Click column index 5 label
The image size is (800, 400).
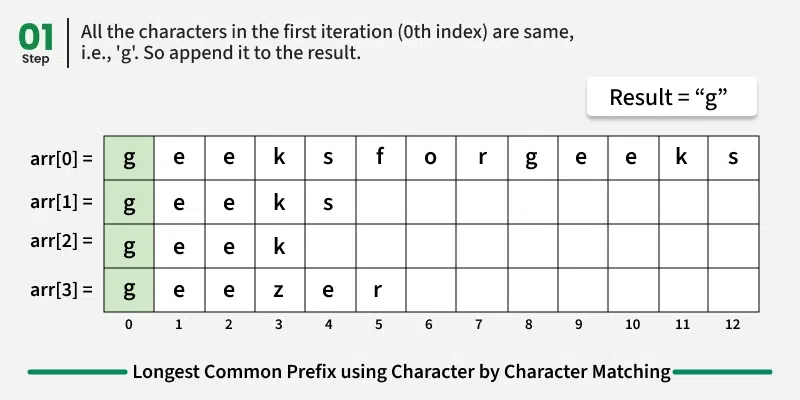tap(380, 325)
